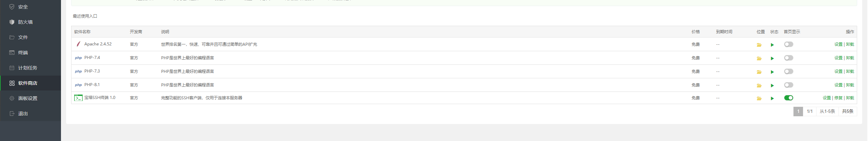Enable homepage display for Apache 2.4.52
The image size is (868, 141).
pyautogui.click(x=788, y=44)
